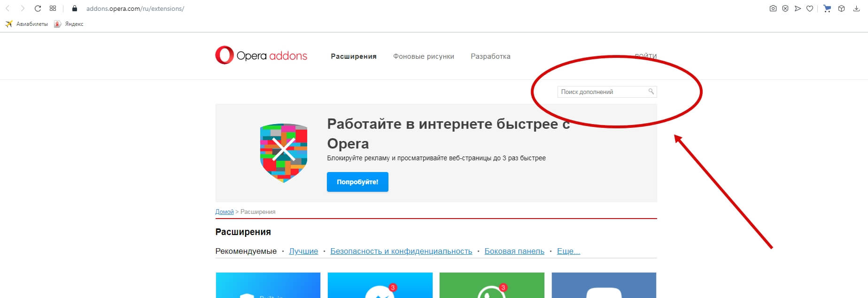Go forward to the next page
The width and height of the screenshot is (868, 298).
click(x=23, y=8)
